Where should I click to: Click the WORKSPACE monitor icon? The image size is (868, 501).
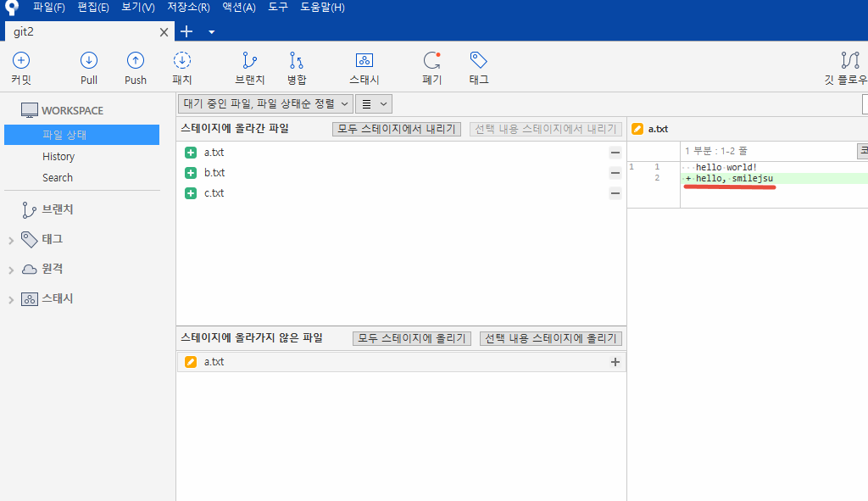click(30, 110)
